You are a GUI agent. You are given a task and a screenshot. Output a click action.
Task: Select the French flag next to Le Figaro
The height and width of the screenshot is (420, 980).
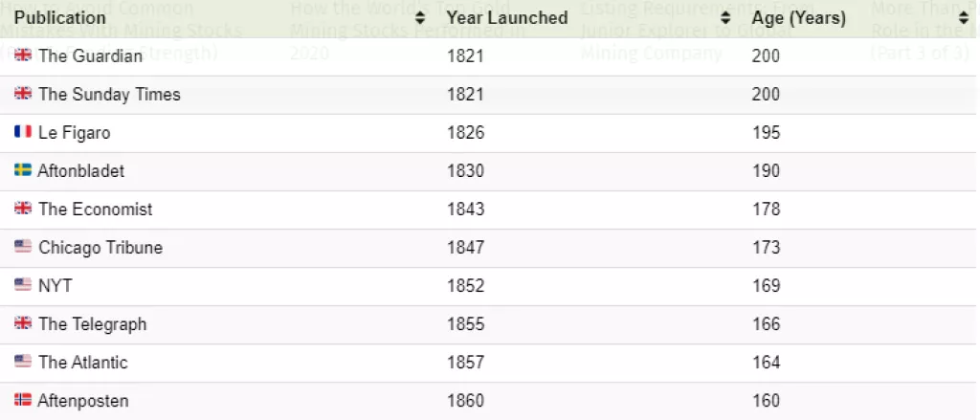tap(23, 132)
